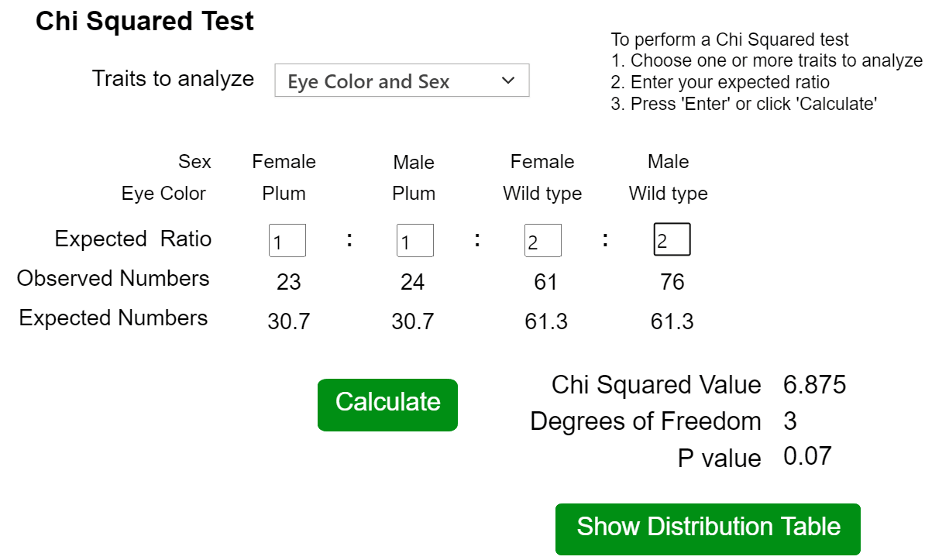
Task: Click observed number 23 for Female Plum
Action: click(288, 282)
